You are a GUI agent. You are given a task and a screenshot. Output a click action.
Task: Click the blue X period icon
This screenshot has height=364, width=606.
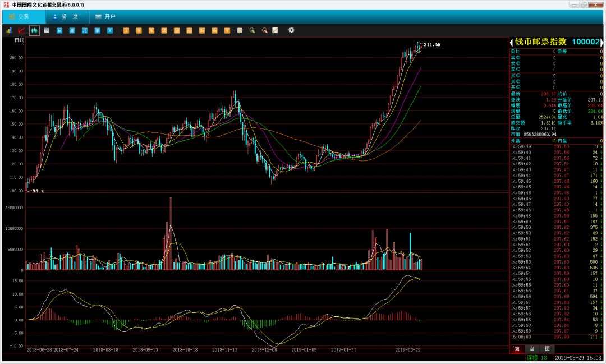(110, 30)
